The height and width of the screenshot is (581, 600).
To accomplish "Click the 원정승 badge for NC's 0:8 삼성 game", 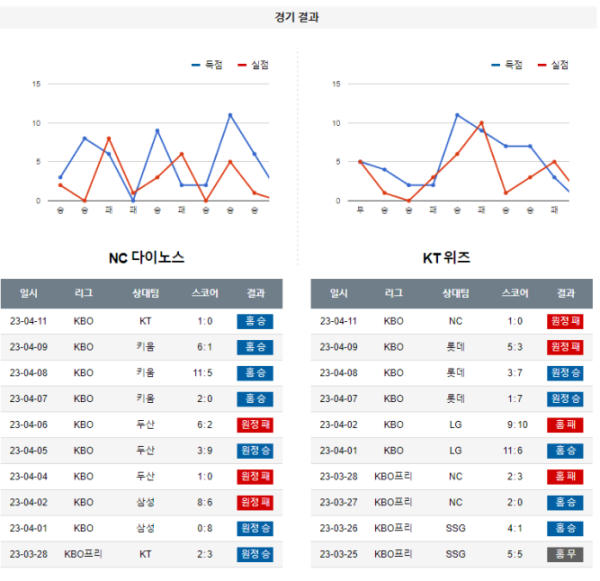I will pos(255,529).
